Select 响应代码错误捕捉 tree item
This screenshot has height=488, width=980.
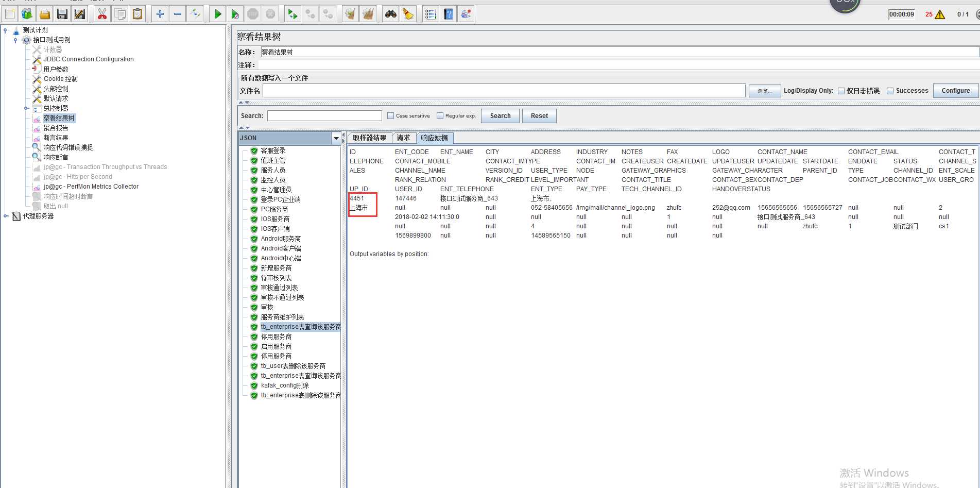[x=68, y=147]
